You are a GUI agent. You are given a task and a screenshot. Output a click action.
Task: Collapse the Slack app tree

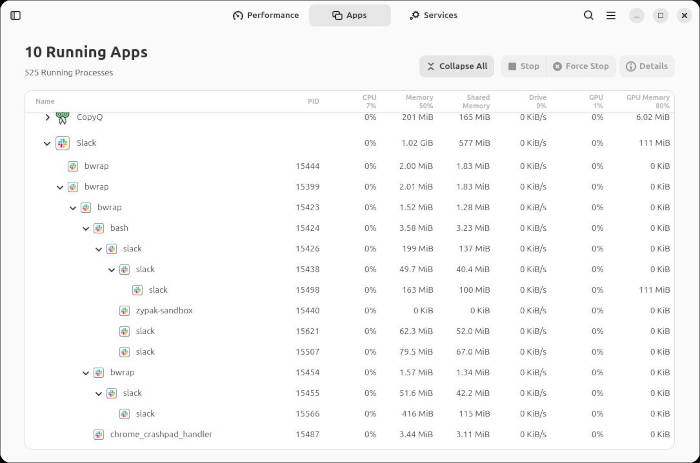click(x=47, y=143)
